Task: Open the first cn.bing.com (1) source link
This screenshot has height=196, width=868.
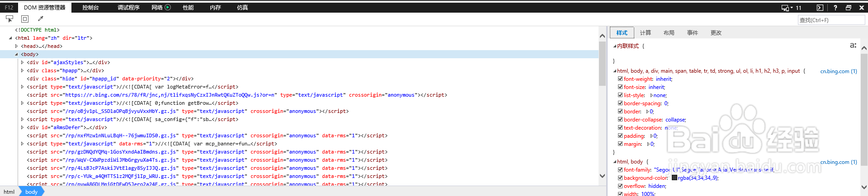Action: (838, 71)
